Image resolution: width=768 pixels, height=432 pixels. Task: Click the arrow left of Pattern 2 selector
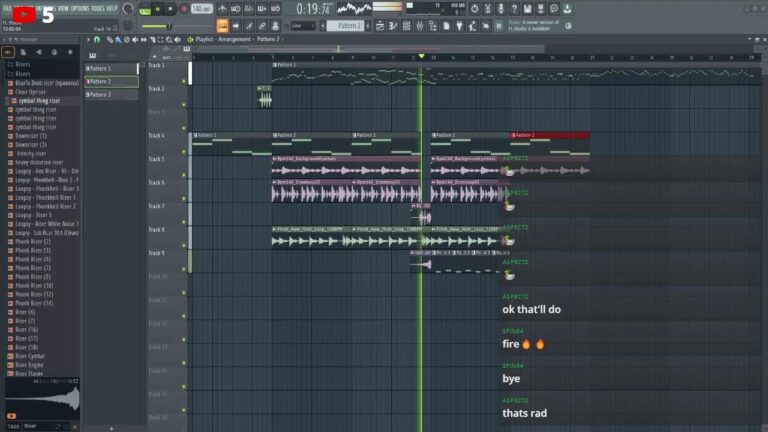322,26
